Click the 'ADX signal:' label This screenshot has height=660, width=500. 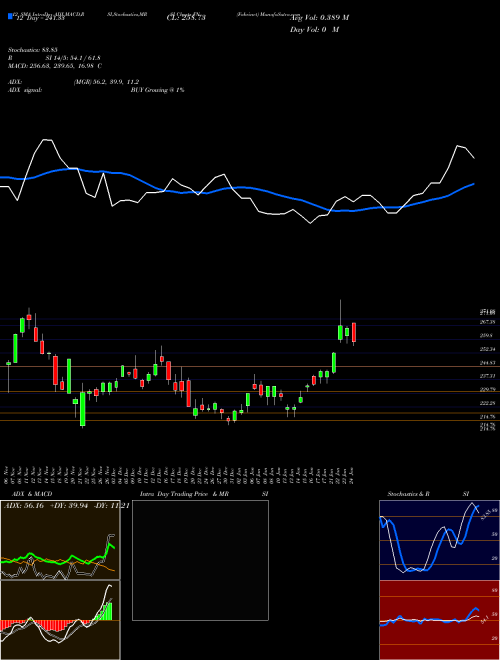[25, 90]
